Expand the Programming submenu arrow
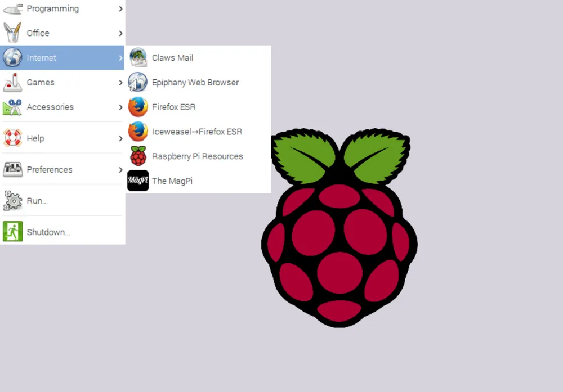Screen dimensions: 563x392 pyautogui.click(x=120, y=8)
